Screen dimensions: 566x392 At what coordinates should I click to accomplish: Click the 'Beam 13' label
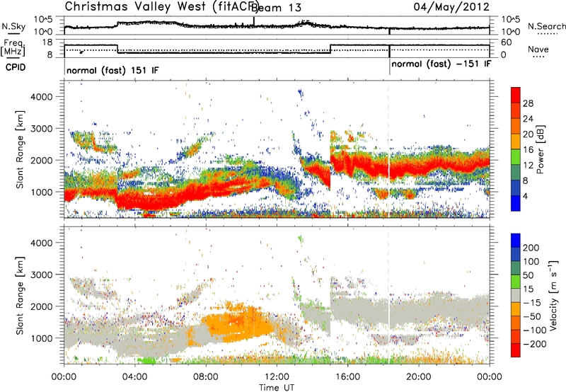coord(277,8)
